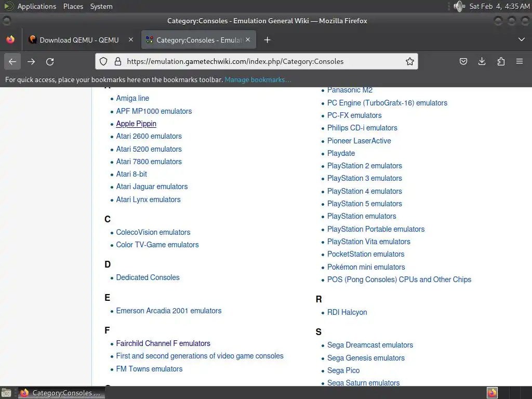Open APF MP1000 emulators page
The image size is (532, 399).
coord(154,111)
